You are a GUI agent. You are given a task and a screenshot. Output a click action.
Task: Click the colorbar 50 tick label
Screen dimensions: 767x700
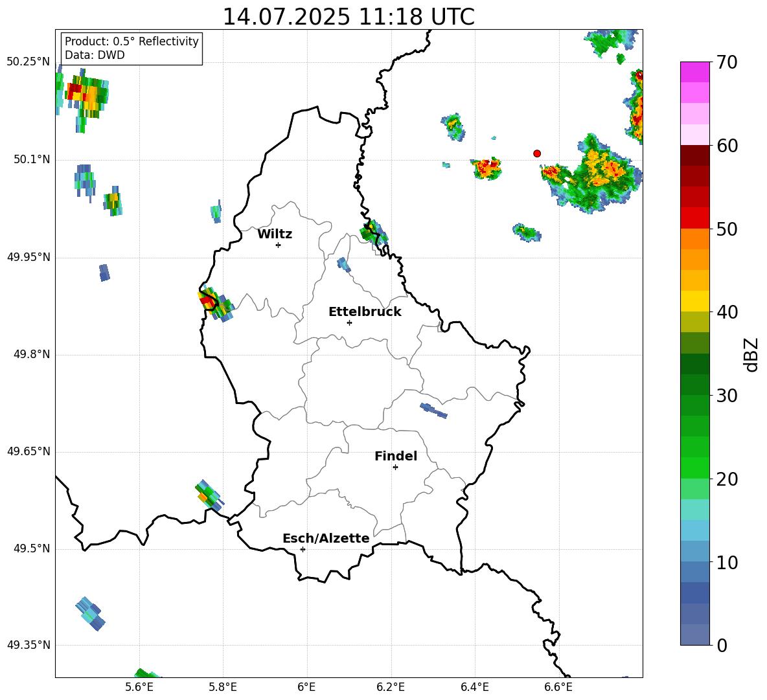coord(727,229)
